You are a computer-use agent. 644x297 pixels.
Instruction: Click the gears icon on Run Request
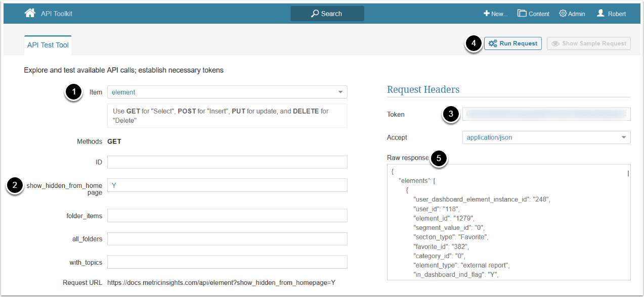(x=492, y=43)
